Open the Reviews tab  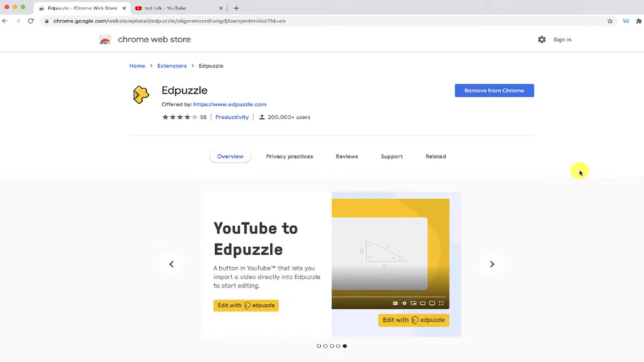(347, 157)
